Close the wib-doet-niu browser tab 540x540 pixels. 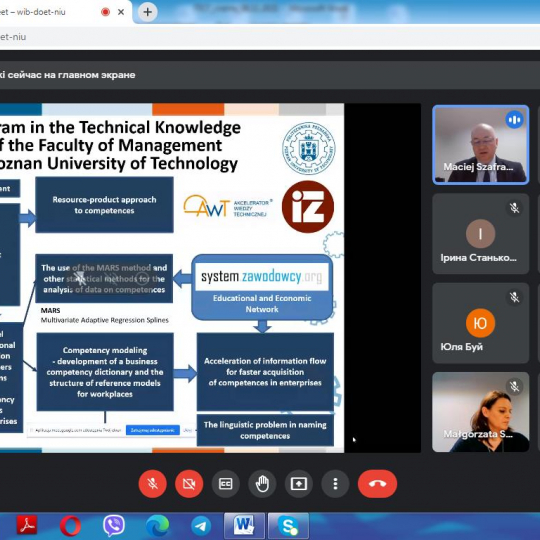coord(121,12)
